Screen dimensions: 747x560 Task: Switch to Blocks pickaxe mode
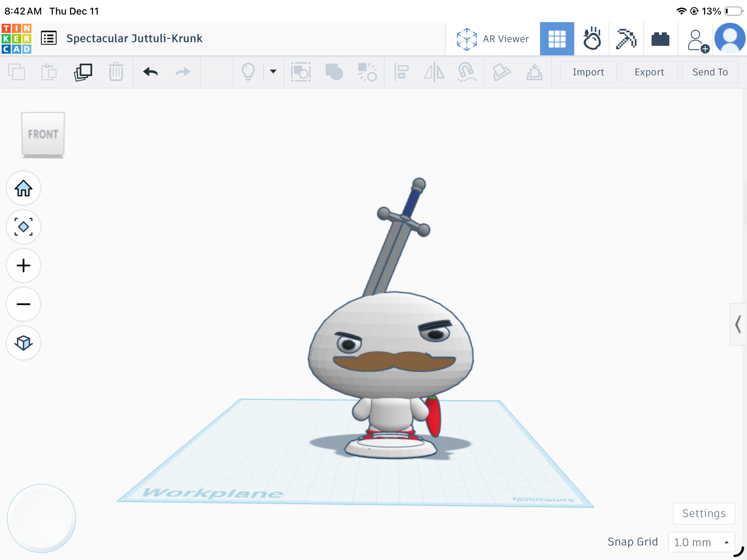626,39
